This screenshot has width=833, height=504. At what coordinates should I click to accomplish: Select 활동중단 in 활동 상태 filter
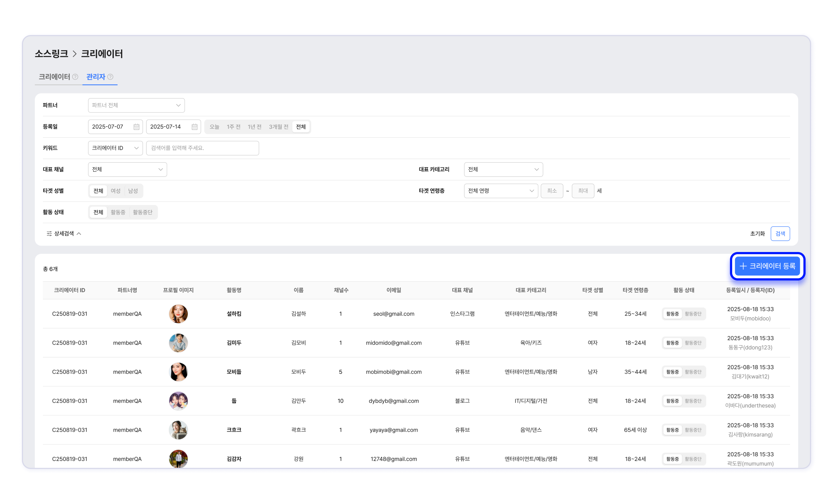(x=143, y=212)
